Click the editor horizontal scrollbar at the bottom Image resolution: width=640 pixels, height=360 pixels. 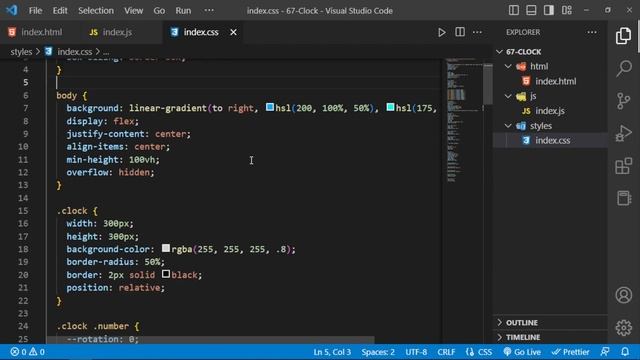point(210,340)
